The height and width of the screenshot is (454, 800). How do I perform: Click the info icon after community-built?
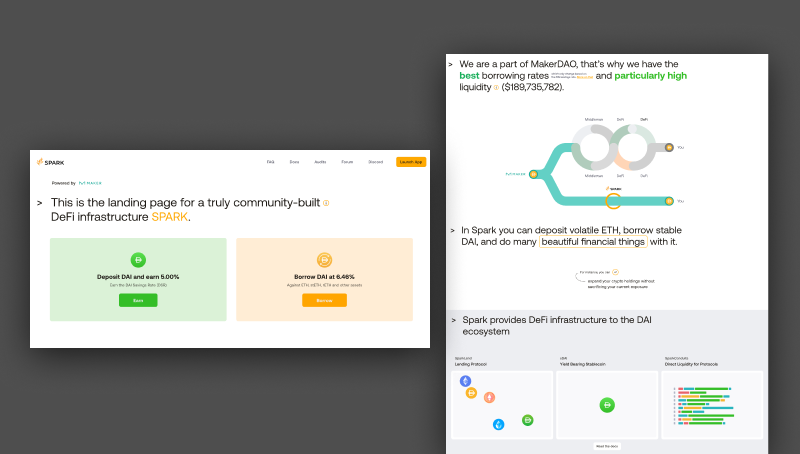click(326, 203)
